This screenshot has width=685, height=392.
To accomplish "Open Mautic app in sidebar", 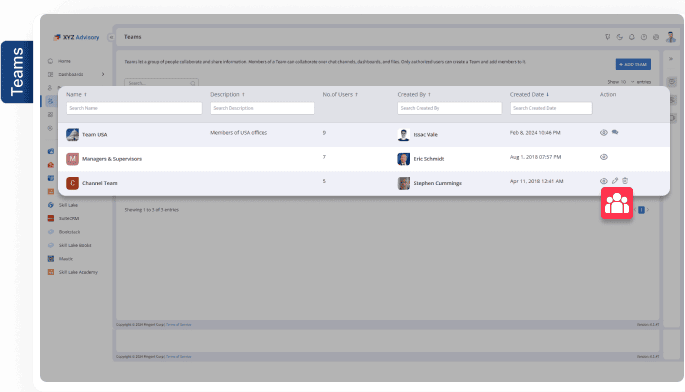I will 66,259.
